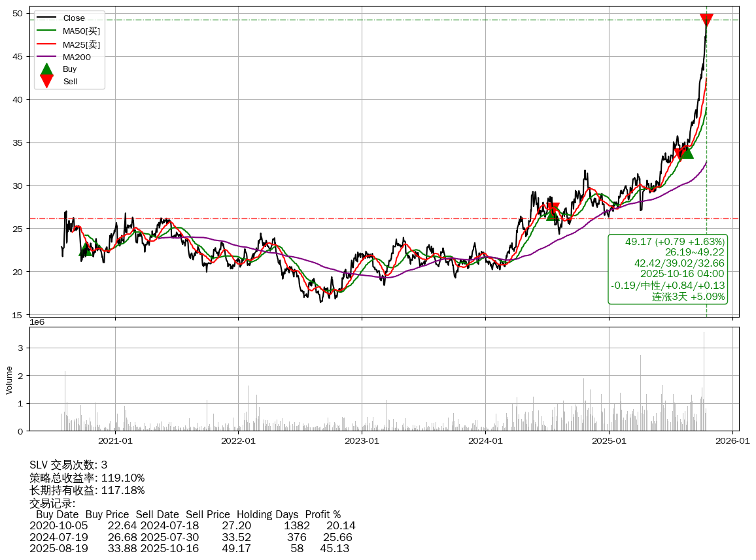
Task: Click the Holding Days column header
Action: (x=267, y=515)
